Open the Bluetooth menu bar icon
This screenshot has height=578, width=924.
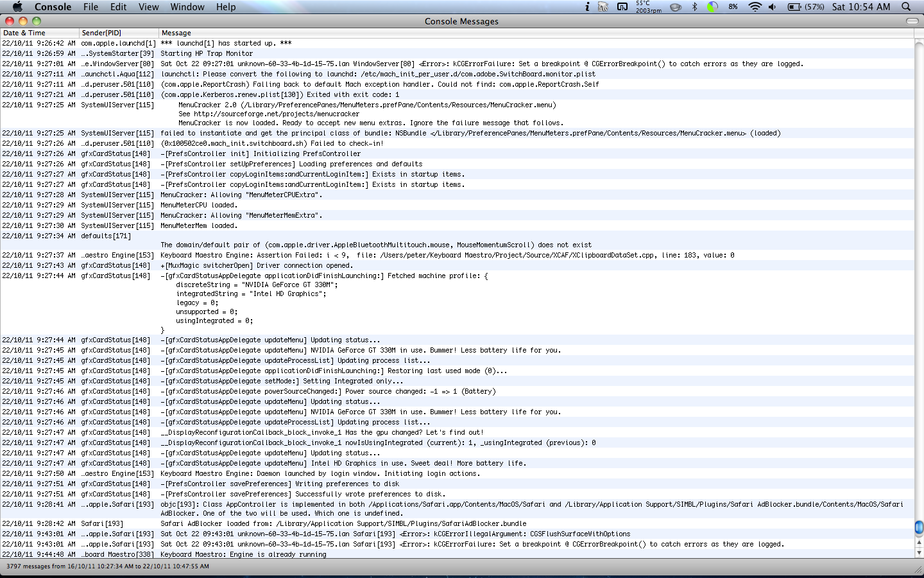click(694, 7)
